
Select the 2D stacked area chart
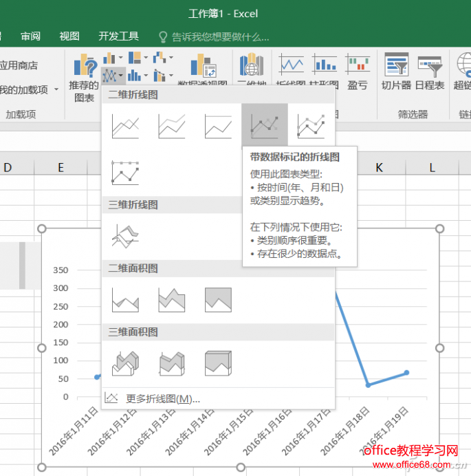pyautogui.click(x=172, y=300)
